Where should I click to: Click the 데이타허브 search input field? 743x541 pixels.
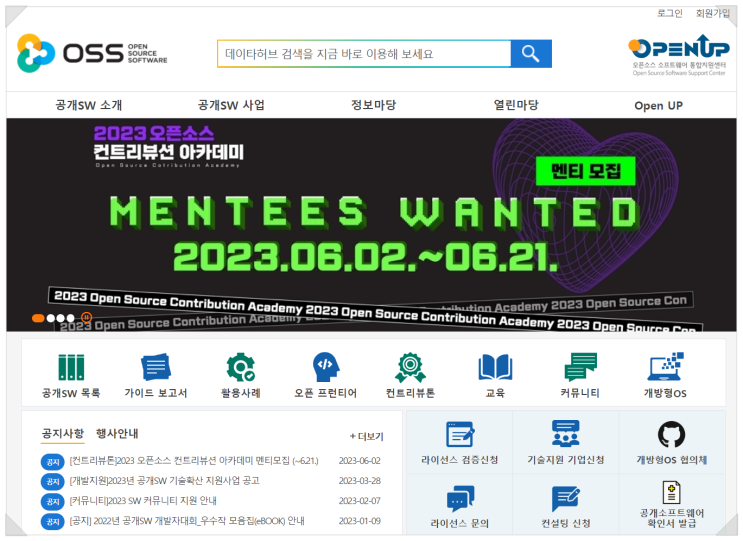tap(364, 54)
